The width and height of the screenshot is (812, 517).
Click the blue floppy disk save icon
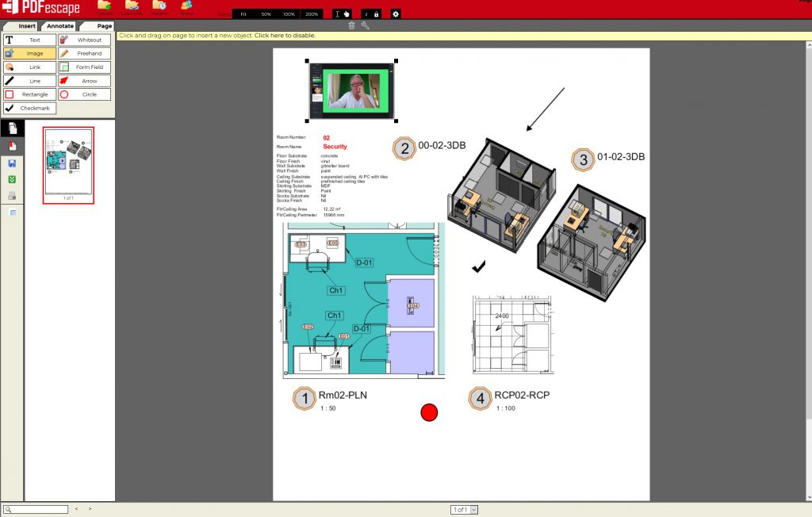[12, 163]
